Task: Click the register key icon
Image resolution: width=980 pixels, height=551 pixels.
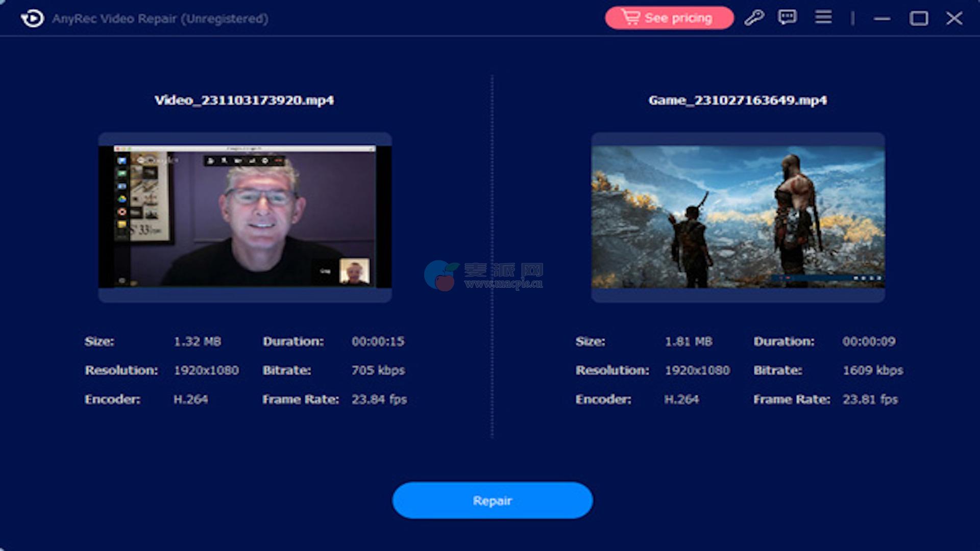Action: (754, 18)
